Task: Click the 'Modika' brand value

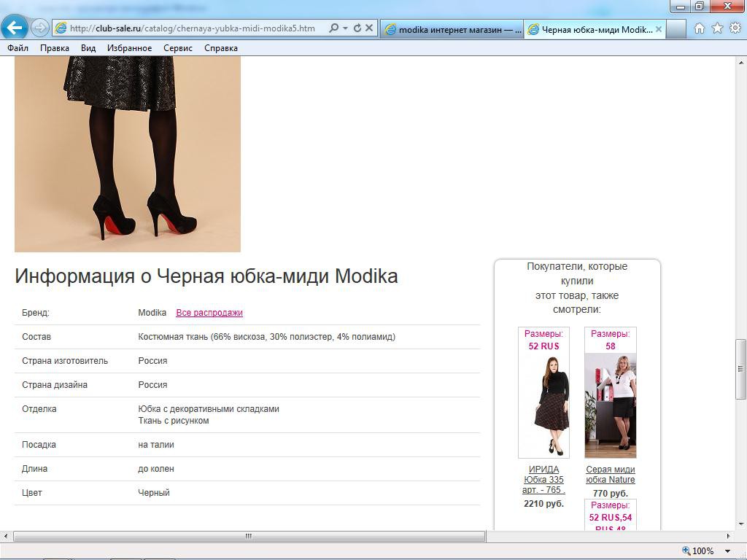Action: pos(152,313)
